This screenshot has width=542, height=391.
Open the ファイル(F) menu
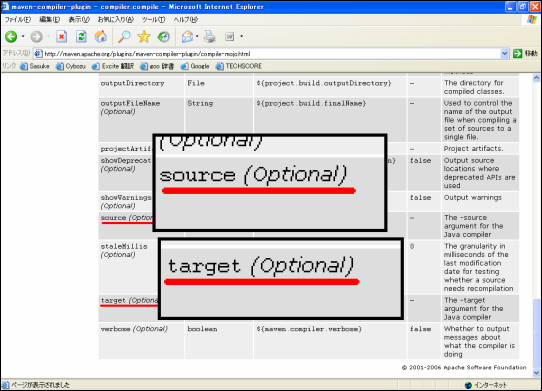pyautogui.click(x=17, y=19)
